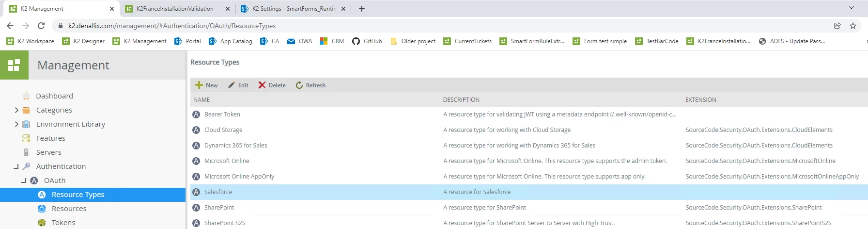The width and height of the screenshot is (868, 229).
Task: Click the Refresh circular arrow icon
Action: pos(299,85)
